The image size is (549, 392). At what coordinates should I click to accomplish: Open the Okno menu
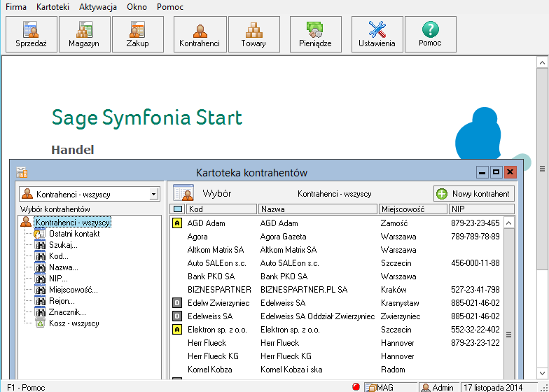click(x=137, y=7)
